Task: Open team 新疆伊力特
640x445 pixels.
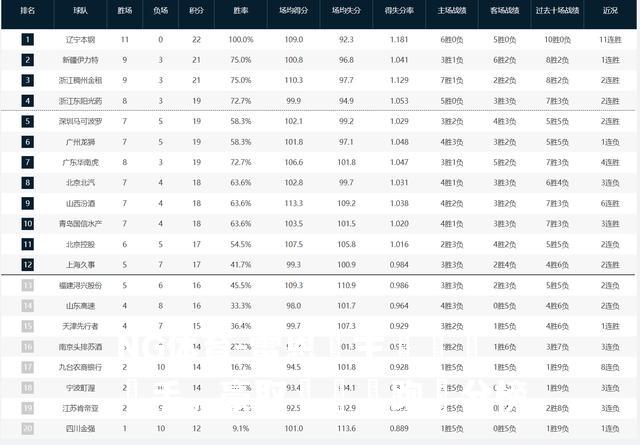Action: (x=80, y=60)
